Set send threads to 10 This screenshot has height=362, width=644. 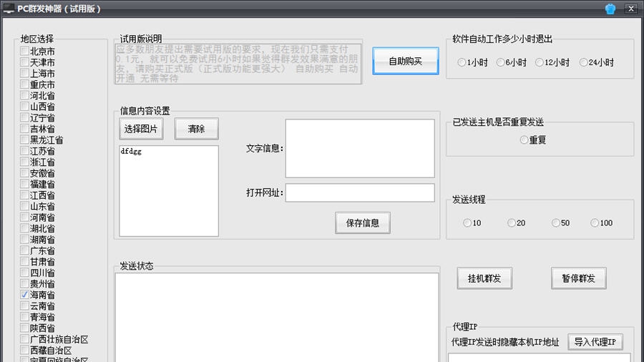click(467, 223)
